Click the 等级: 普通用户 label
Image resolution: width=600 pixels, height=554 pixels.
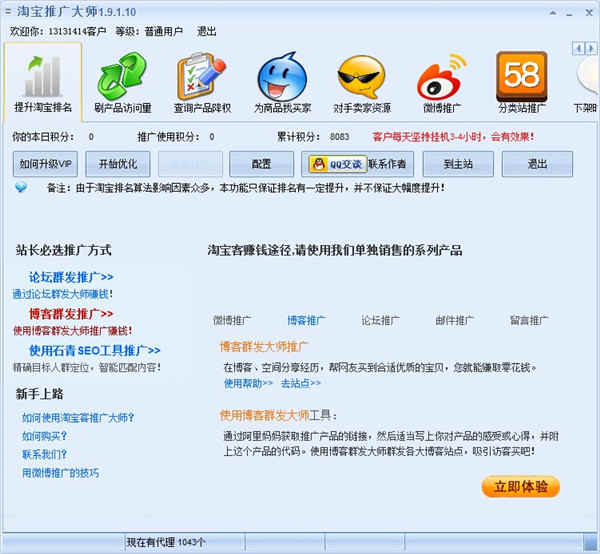pyautogui.click(x=149, y=31)
